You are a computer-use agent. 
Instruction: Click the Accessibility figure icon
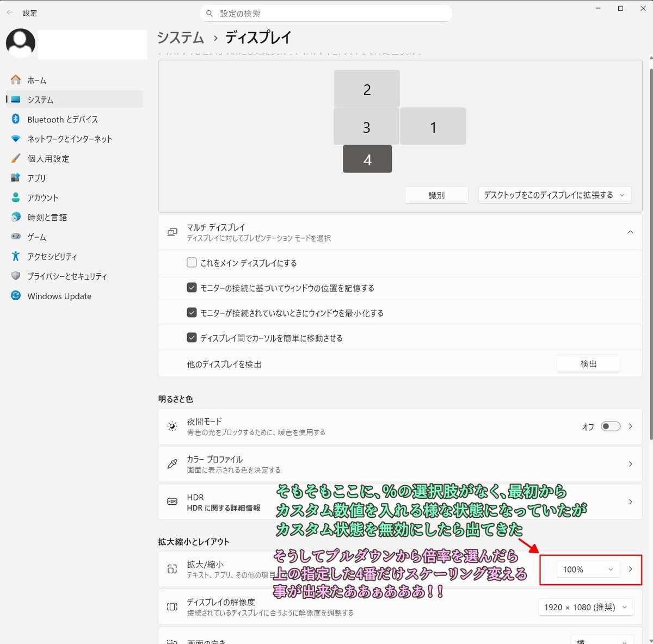click(x=16, y=256)
